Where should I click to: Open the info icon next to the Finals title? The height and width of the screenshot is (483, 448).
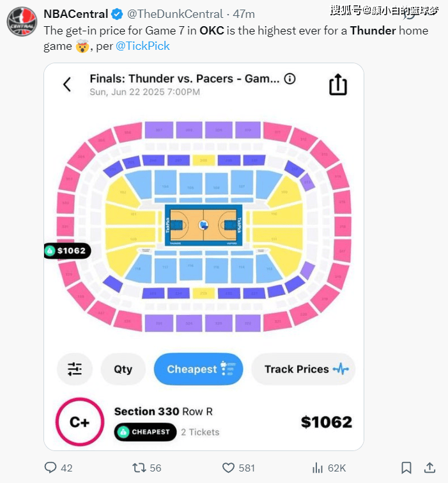point(290,79)
